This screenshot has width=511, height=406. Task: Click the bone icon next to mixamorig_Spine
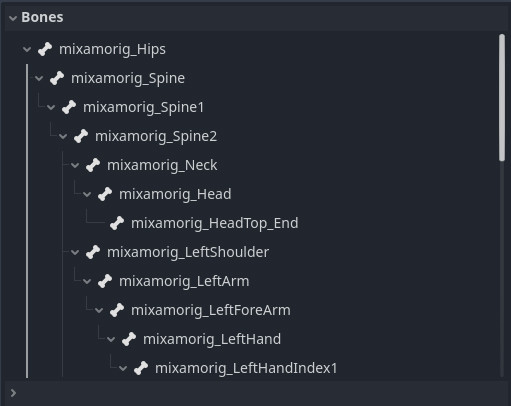pos(57,78)
